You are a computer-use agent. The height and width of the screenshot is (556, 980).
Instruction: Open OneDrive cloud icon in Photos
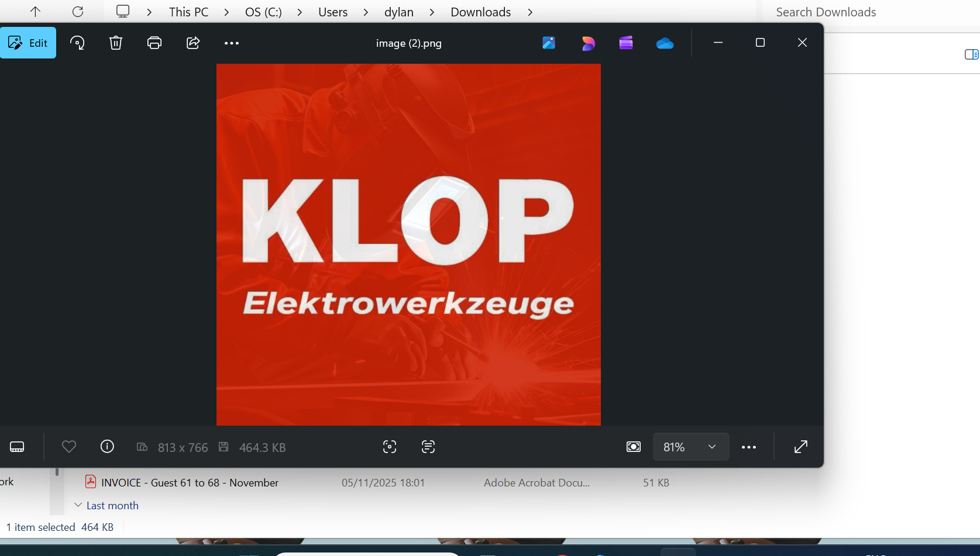click(665, 43)
